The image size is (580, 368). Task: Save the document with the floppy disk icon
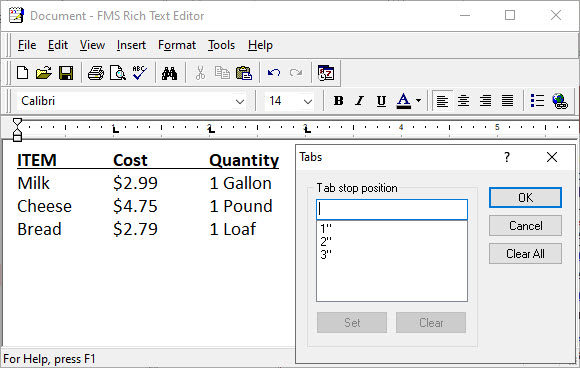(x=66, y=72)
